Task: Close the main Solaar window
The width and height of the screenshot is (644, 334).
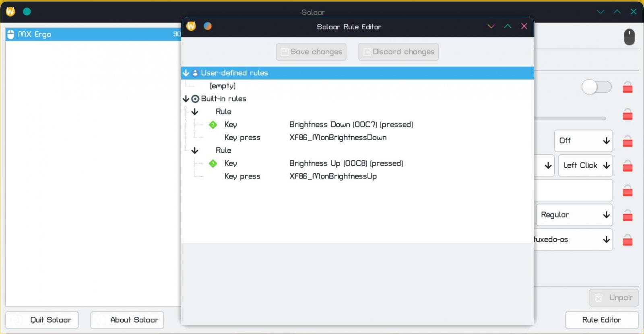Action: point(634,12)
